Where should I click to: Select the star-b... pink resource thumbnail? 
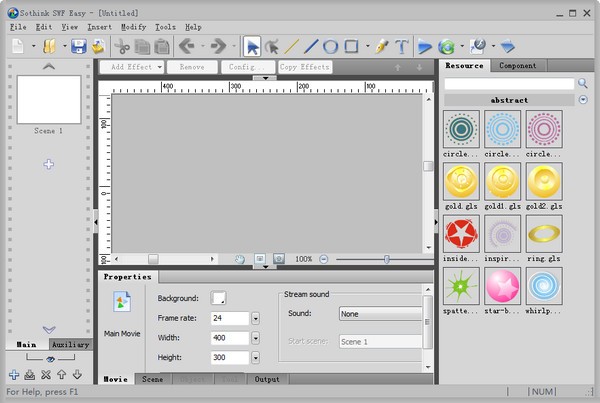click(502, 284)
